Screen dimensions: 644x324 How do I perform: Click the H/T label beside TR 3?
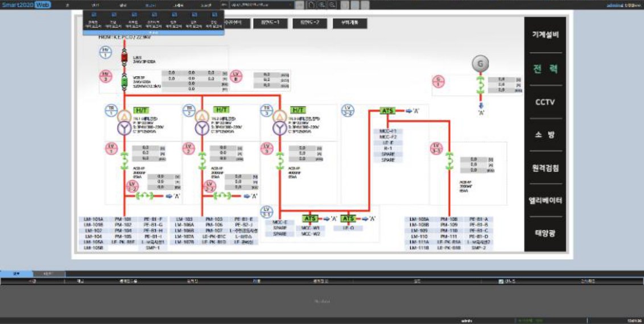[x=299, y=110]
